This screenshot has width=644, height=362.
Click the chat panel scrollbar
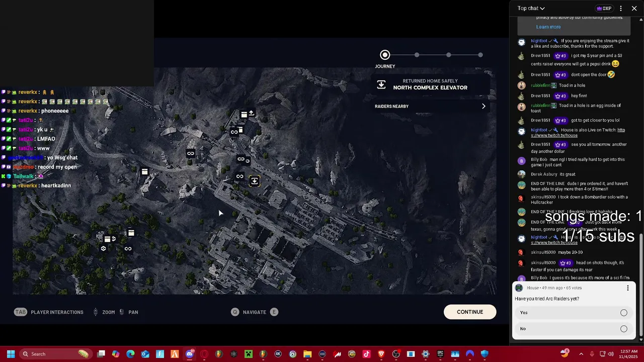641,286
